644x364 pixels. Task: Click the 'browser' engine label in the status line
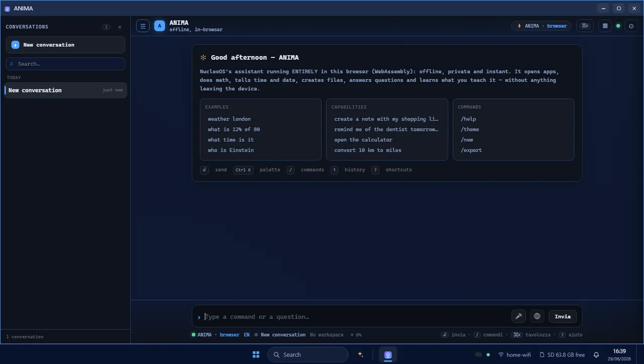click(x=229, y=335)
